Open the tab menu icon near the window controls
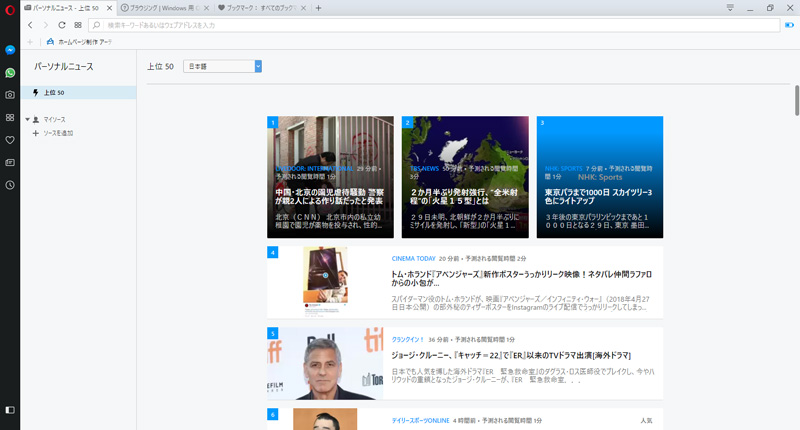Viewport: 800px width, 430px height. 730,8
